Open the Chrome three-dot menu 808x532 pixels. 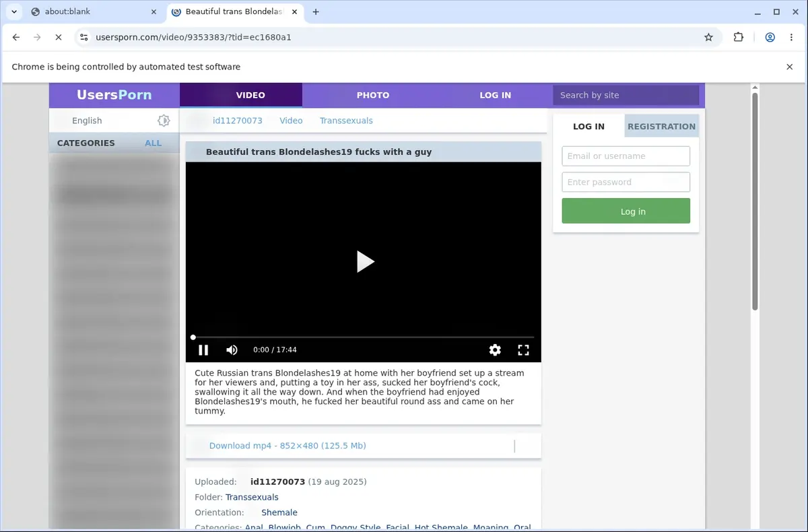pos(791,37)
